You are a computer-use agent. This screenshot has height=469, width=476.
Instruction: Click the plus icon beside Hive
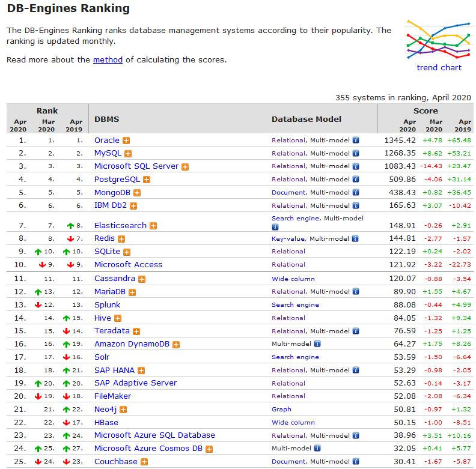pos(118,318)
